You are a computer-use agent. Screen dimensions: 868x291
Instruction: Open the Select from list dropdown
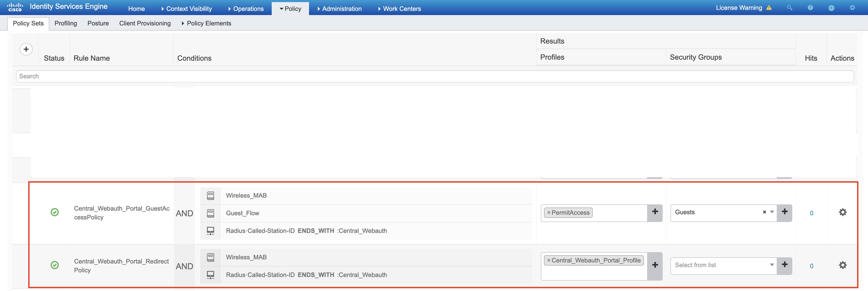[772, 265]
